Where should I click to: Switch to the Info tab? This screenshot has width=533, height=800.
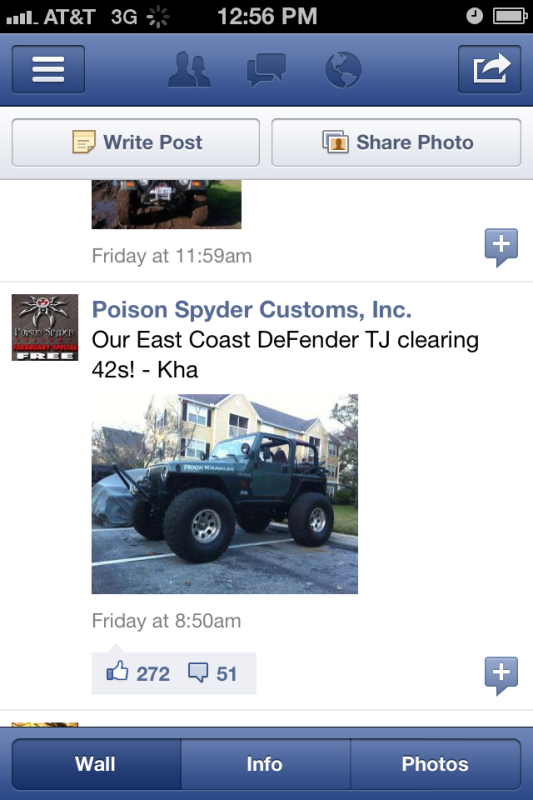[x=265, y=764]
